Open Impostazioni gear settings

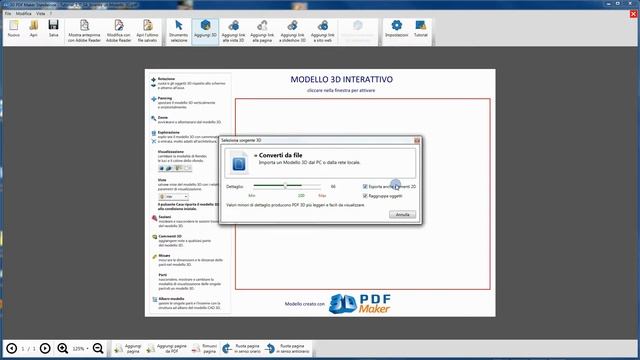[x=396, y=29]
